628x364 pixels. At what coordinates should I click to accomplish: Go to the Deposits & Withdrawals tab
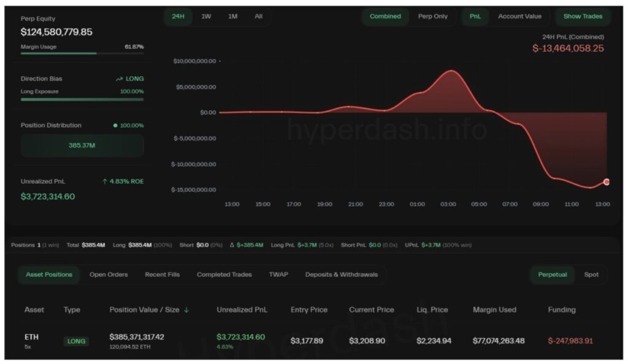[342, 275]
